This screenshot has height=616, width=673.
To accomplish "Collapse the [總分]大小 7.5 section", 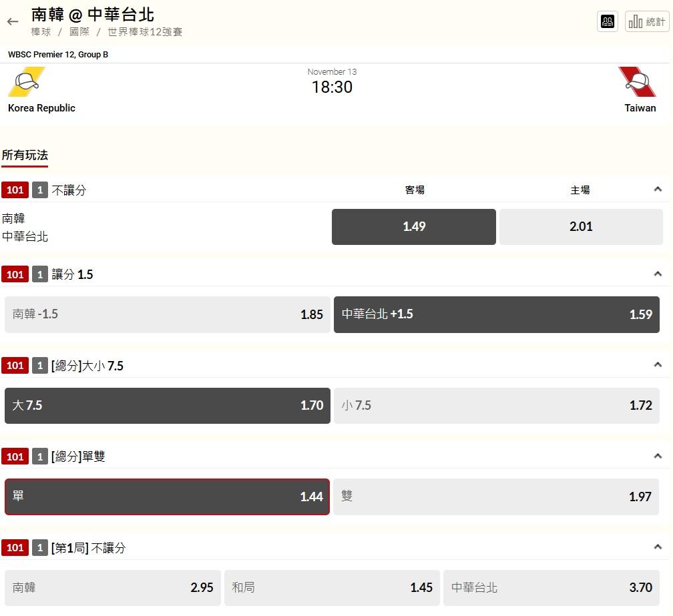I will pyautogui.click(x=658, y=365).
